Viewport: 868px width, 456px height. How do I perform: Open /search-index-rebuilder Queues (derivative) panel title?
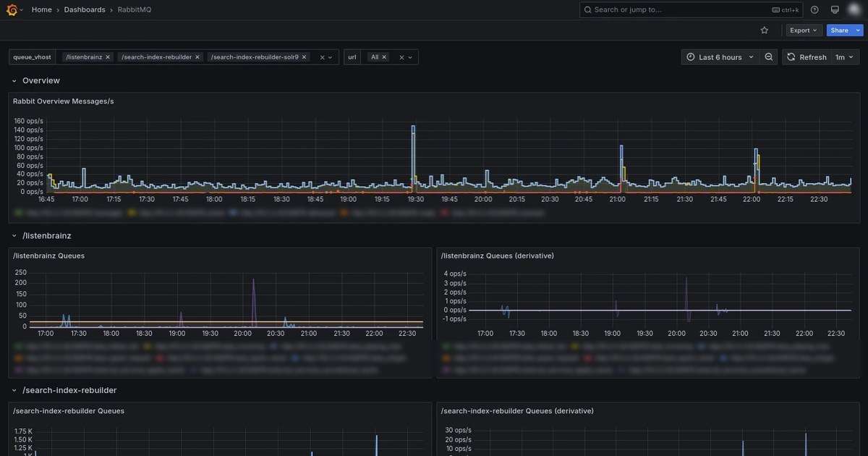(517, 411)
